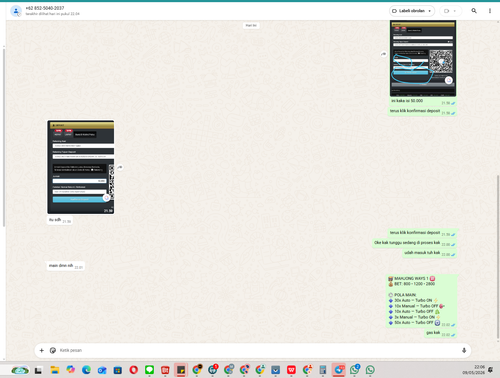Open Task View on the taskbar
Screen dimensions: 500x378
(38, 370)
